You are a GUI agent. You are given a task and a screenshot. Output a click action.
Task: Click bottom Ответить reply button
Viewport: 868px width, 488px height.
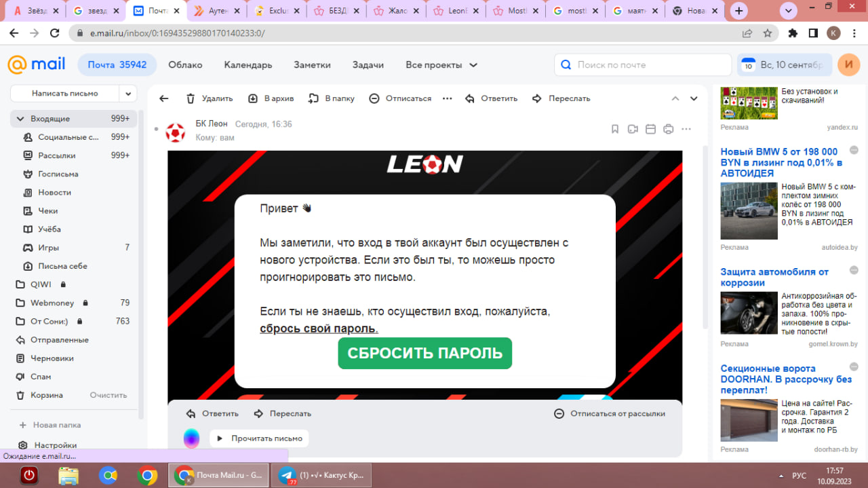coord(212,413)
